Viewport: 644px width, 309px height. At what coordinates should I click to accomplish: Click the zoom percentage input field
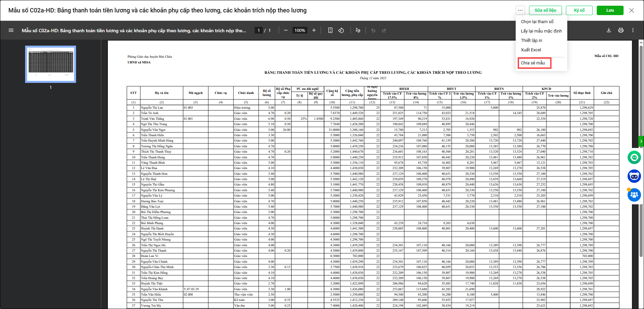300,30
